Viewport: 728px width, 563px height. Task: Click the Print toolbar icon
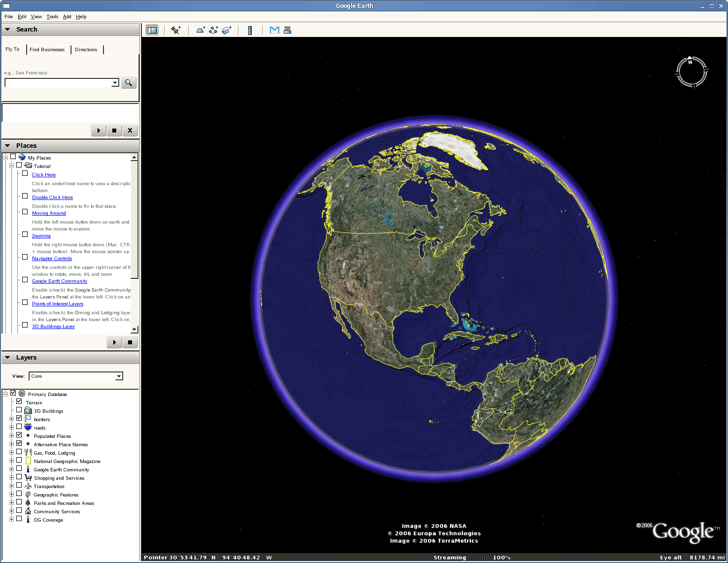pos(287,30)
